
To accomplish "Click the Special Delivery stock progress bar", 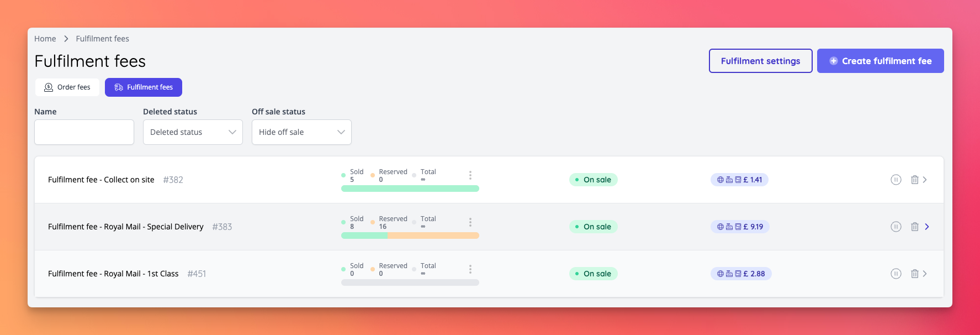I will pos(410,235).
